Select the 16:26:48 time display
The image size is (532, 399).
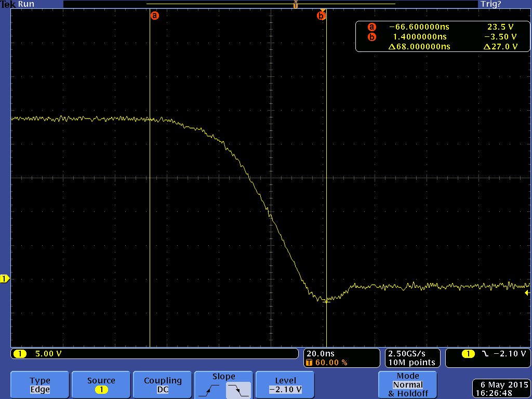point(494,393)
